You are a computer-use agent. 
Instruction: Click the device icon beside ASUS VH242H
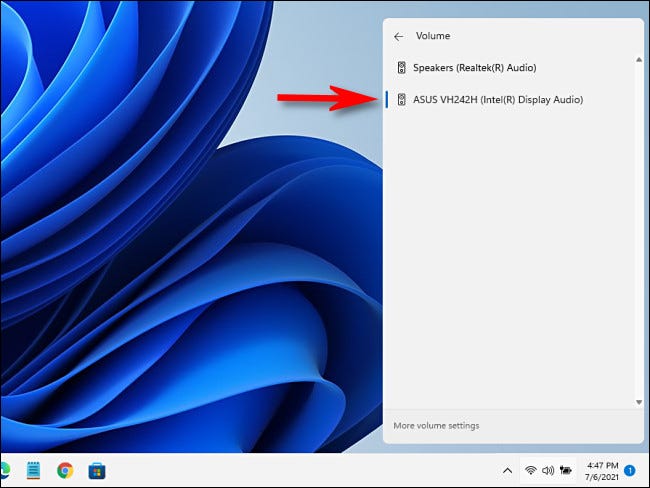click(402, 100)
